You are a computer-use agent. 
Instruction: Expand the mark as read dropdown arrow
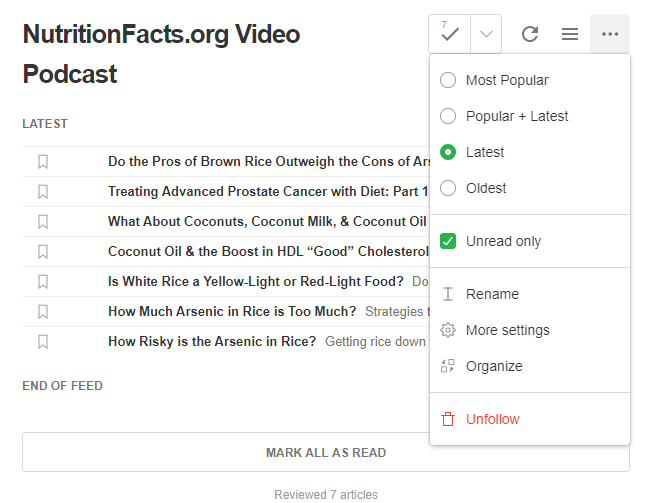(486, 34)
